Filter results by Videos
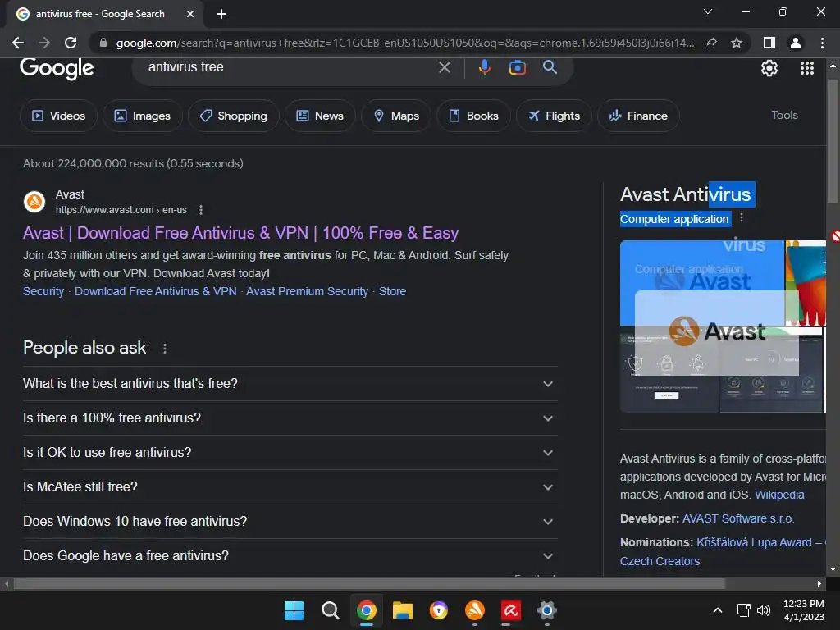840x630 pixels. pyautogui.click(x=58, y=116)
